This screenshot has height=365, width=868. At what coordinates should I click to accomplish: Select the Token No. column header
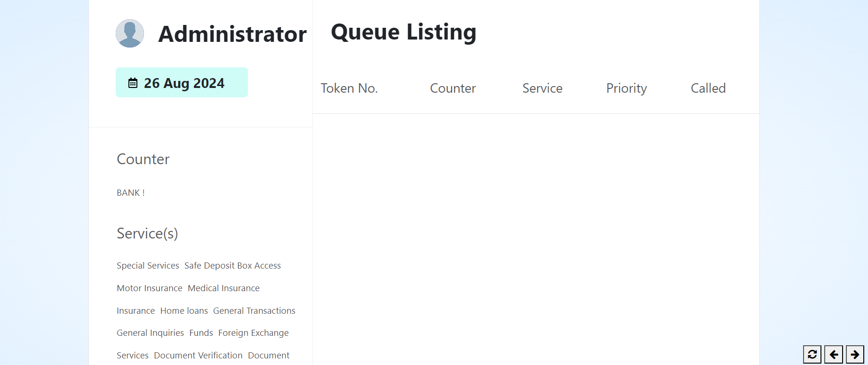pos(349,88)
